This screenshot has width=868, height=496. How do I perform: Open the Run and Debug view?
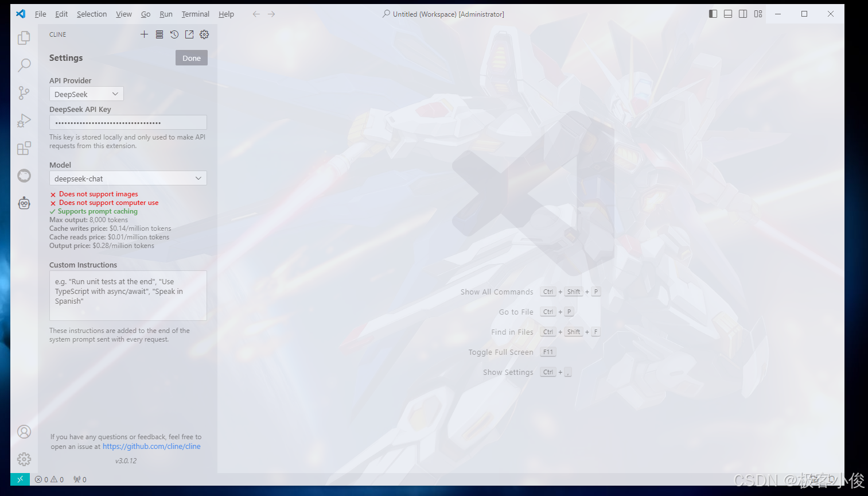[24, 120]
